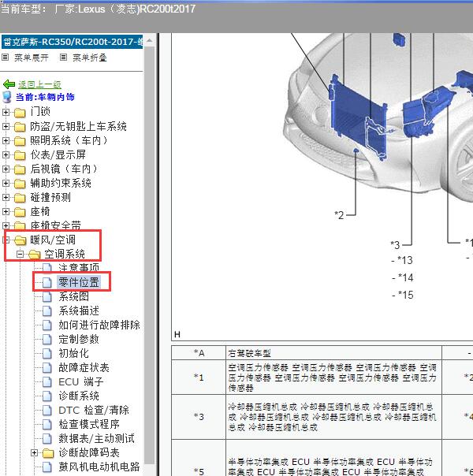The image size is (473, 476).
Task: Click the 如何进行故障排除 page icon
Action: (47, 325)
